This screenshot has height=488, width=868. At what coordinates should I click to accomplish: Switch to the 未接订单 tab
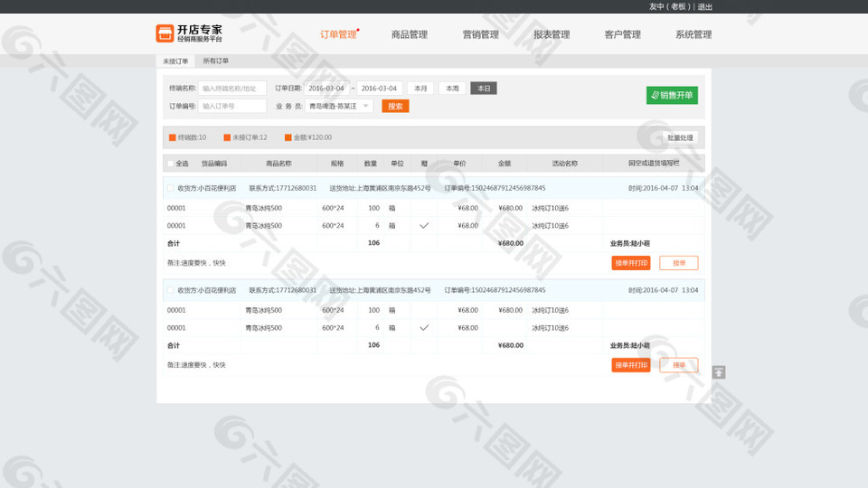(175, 61)
